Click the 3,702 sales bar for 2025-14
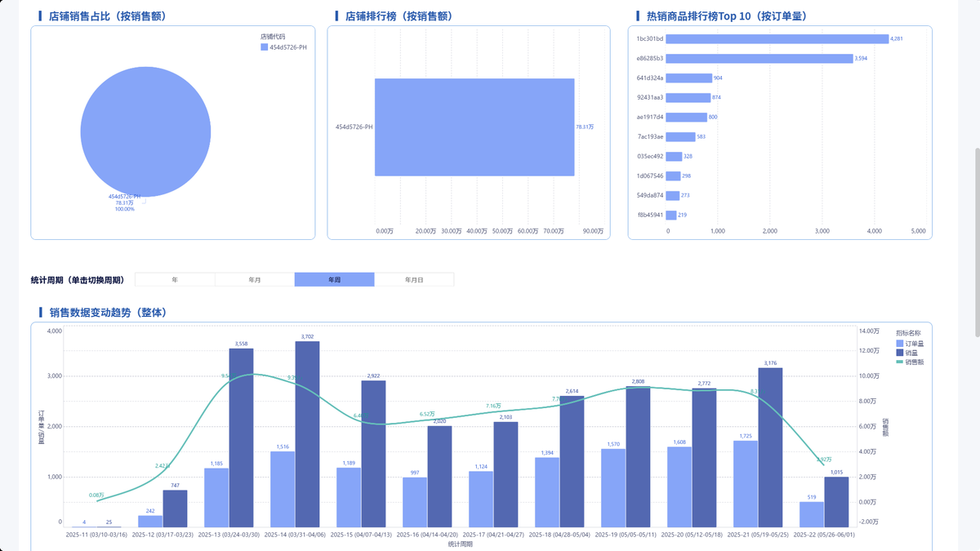 (308, 434)
